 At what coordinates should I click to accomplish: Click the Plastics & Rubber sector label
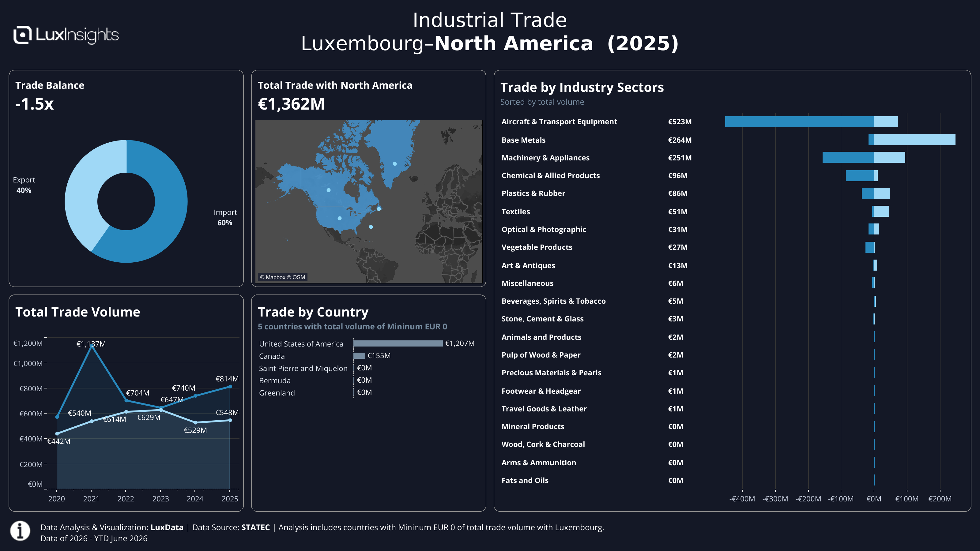pyautogui.click(x=533, y=193)
